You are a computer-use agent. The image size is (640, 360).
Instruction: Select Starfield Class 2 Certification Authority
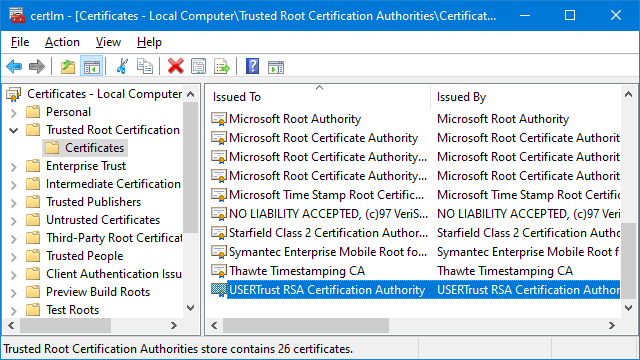tap(328, 233)
